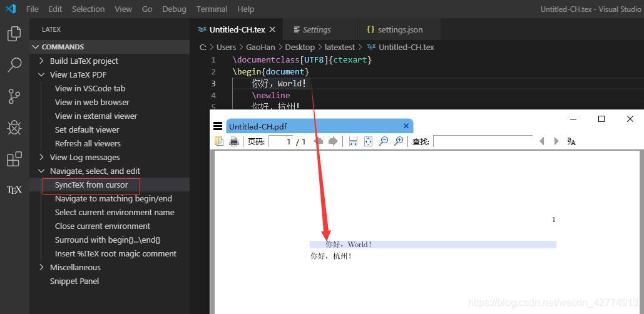Viewport: 644px width, 314px height.
Task: Click the latextest breadcrumb segment
Action: coord(340,47)
